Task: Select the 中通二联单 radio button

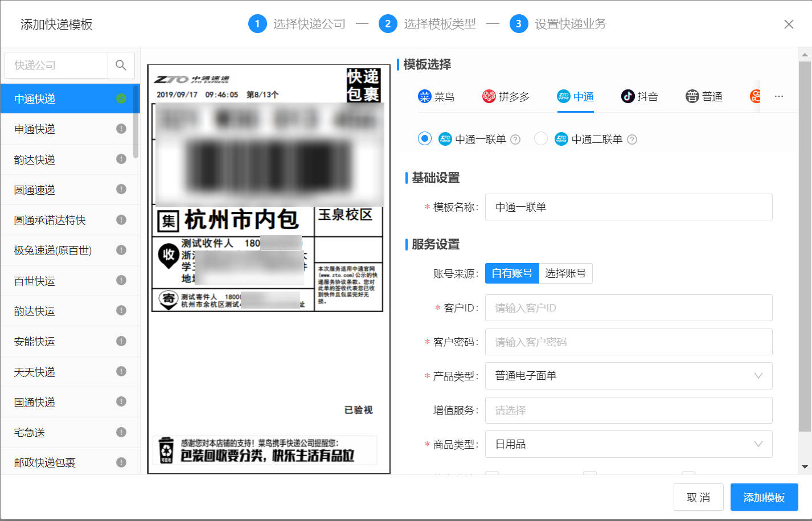Action: click(541, 138)
